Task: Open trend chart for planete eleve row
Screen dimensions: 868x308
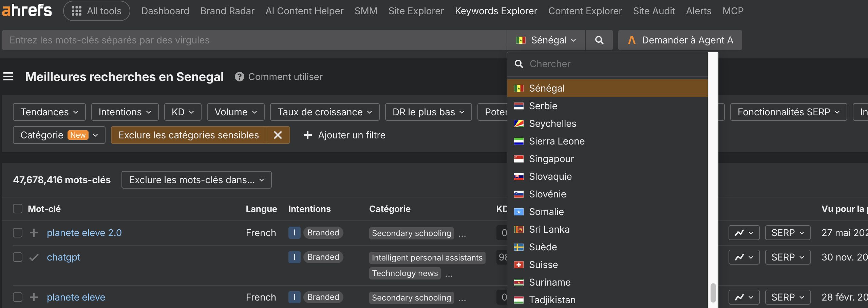Action: pos(744,297)
